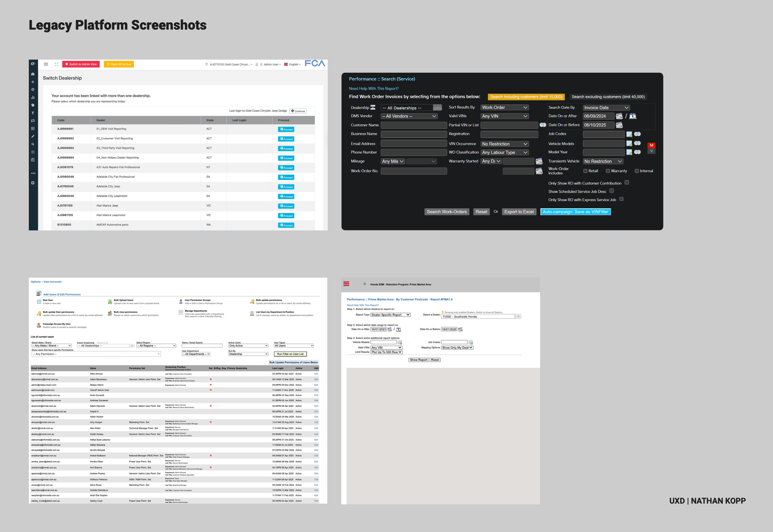The width and height of the screenshot is (773, 532).
Task: Click the Bulk Upload Users spreadsheet icon
Action: coord(110,302)
